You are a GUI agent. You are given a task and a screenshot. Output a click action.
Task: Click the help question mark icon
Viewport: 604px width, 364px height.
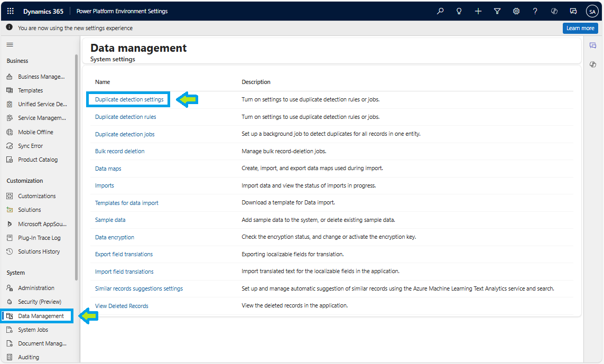[535, 11]
